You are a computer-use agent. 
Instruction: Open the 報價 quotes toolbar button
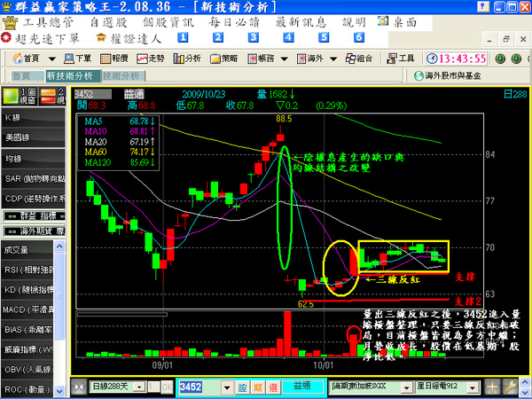114,59
